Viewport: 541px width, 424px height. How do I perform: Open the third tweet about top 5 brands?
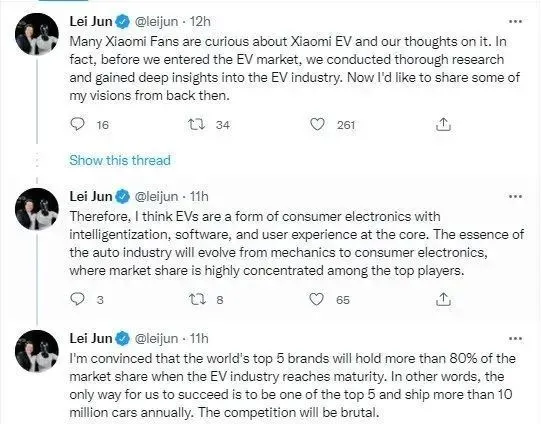293,385
